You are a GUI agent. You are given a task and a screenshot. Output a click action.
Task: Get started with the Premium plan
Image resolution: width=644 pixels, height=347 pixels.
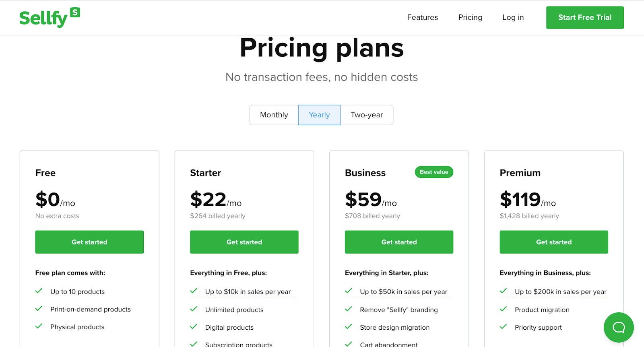click(554, 242)
